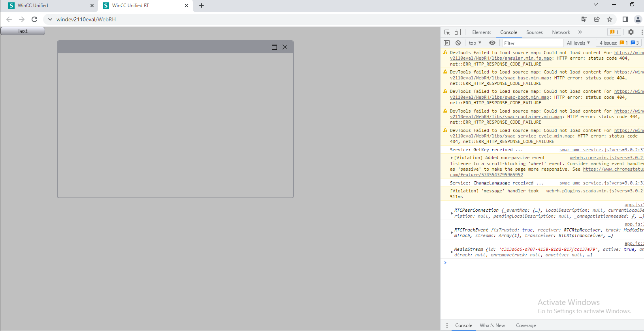The width and height of the screenshot is (644, 331).
Task: Share this page using the share icon
Action: point(597,19)
